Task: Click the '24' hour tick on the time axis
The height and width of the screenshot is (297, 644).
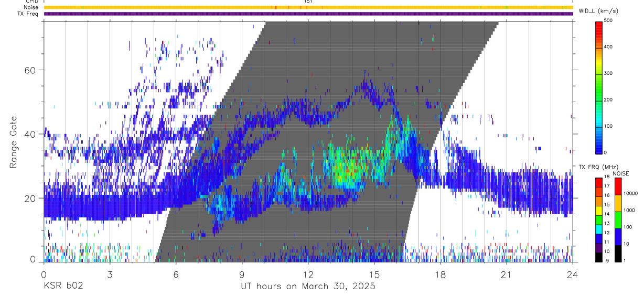Action: point(573,274)
